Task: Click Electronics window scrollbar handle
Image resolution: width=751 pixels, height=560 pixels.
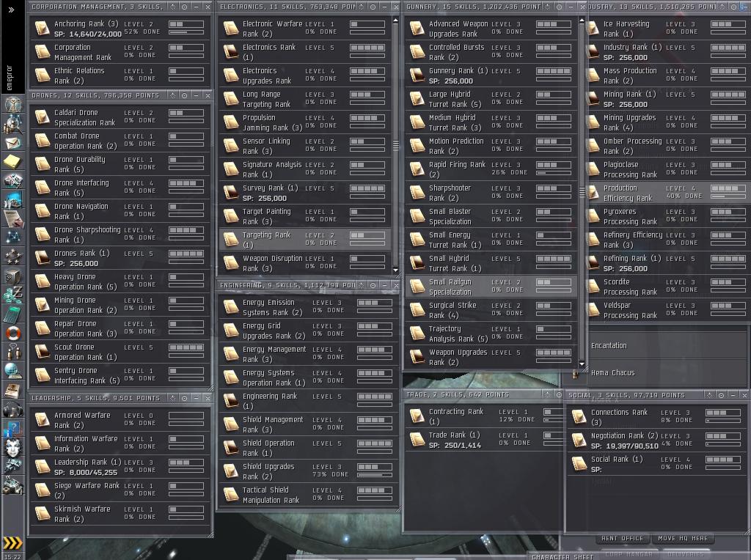Action: 395,145
